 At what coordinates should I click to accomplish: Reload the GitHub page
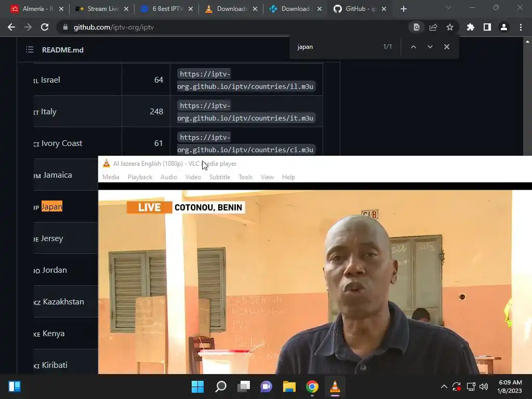point(45,27)
